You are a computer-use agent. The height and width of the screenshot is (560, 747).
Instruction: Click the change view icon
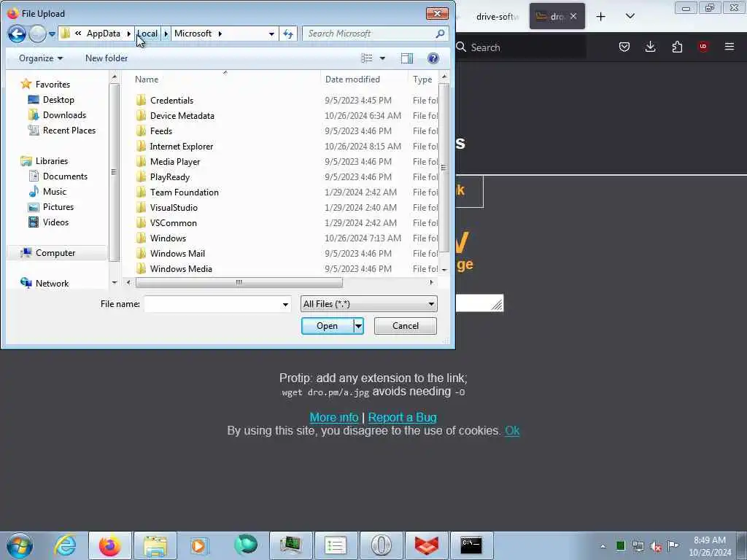[367, 58]
